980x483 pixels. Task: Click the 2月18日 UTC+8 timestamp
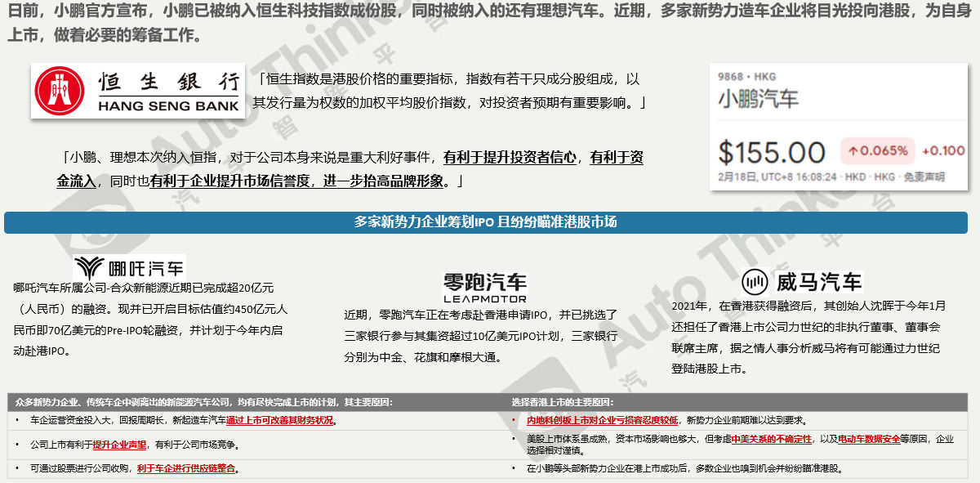click(x=778, y=177)
